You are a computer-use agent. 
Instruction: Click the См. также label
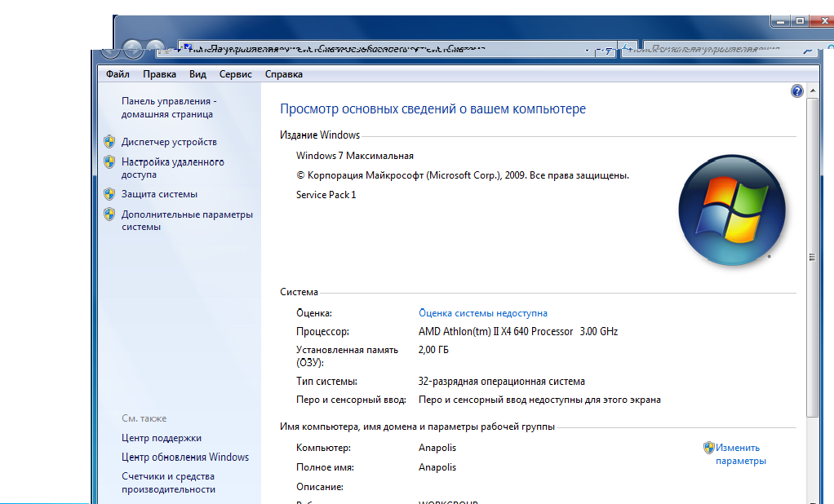[x=144, y=418]
